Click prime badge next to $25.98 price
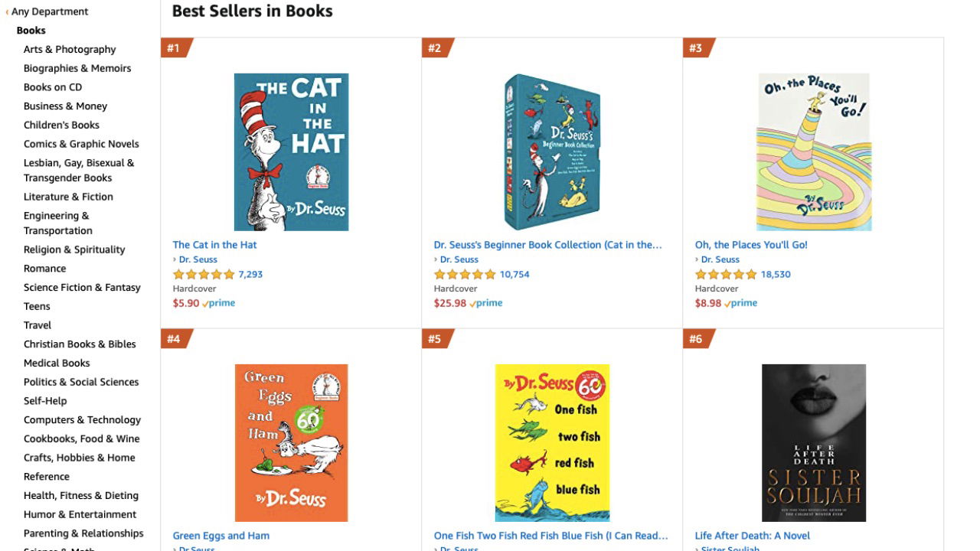Viewport: 980px width, 551px height. (486, 303)
